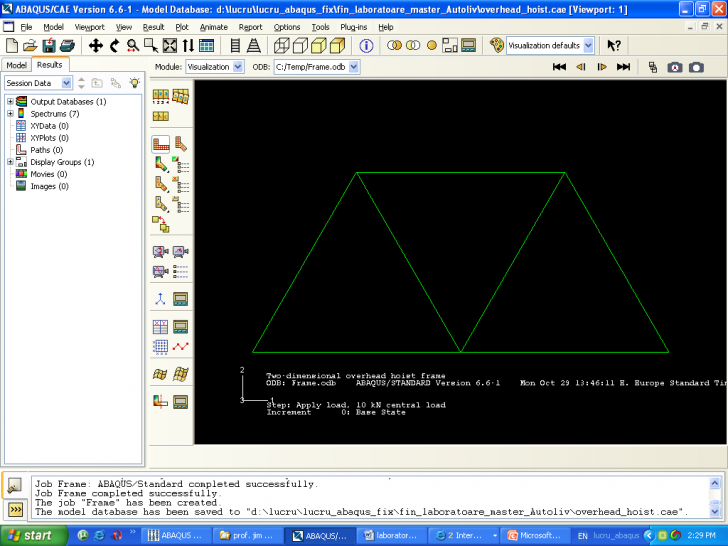This screenshot has width=728, height=546.
Task: Select the Rotate View tool
Action: [114, 45]
